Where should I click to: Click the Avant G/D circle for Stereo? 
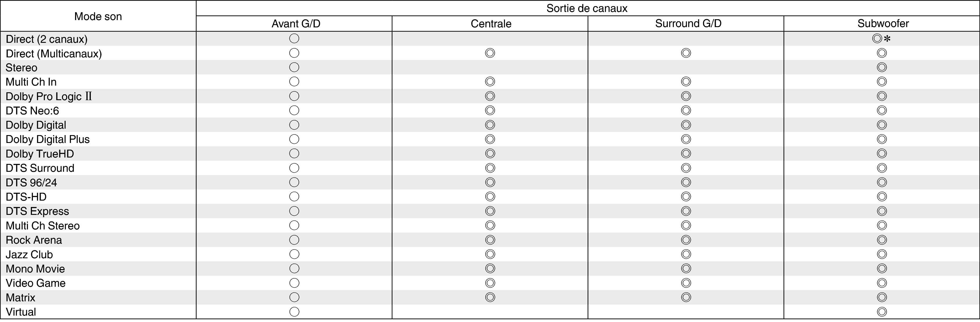(294, 67)
